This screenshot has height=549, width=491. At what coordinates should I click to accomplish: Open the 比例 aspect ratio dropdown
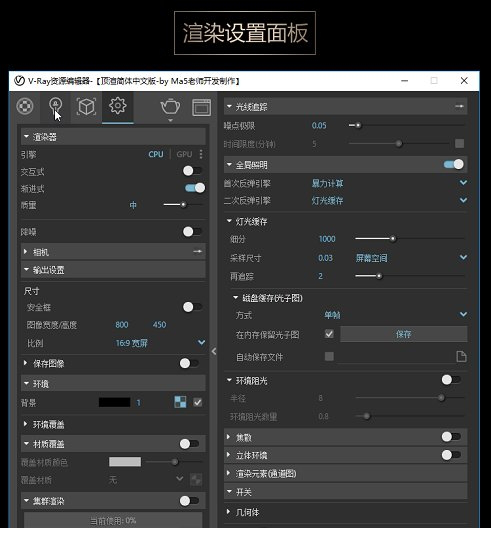coord(201,342)
